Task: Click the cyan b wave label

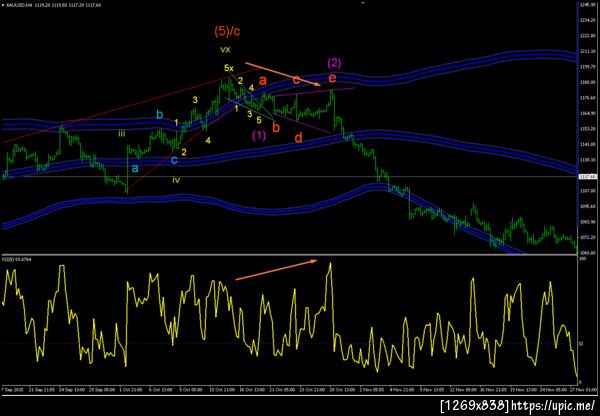Action: (160, 114)
